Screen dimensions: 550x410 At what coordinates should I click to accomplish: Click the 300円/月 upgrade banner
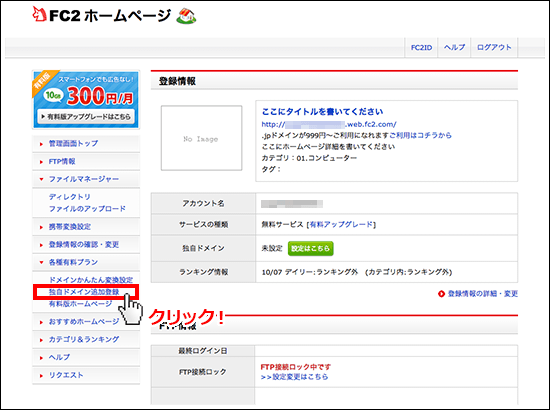click(x=86, y=100)
